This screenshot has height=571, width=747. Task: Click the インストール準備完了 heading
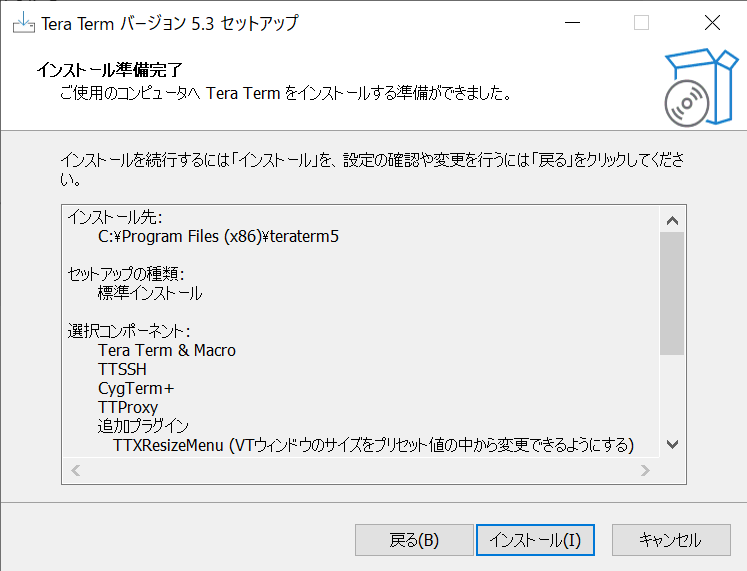[x=110, y=70]
